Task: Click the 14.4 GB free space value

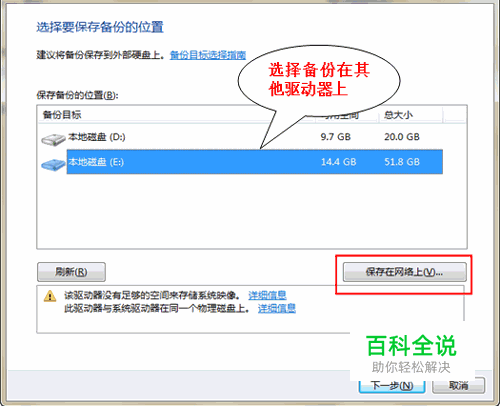Action: pos(338,162)
